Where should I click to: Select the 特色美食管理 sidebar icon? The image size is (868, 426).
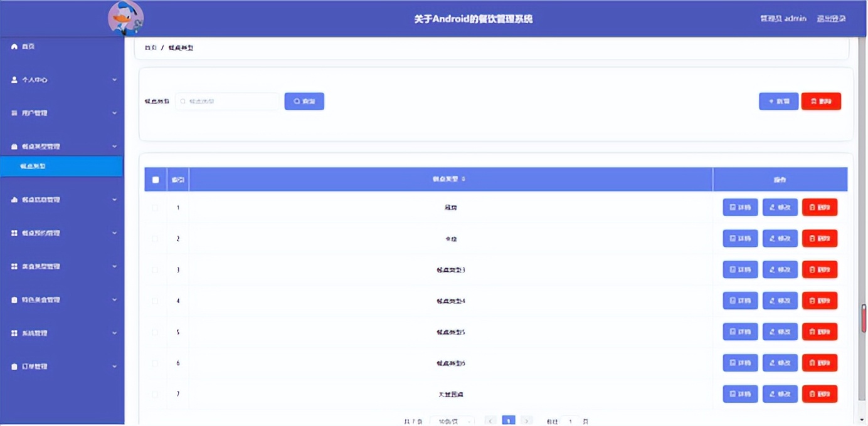[14, 299]
